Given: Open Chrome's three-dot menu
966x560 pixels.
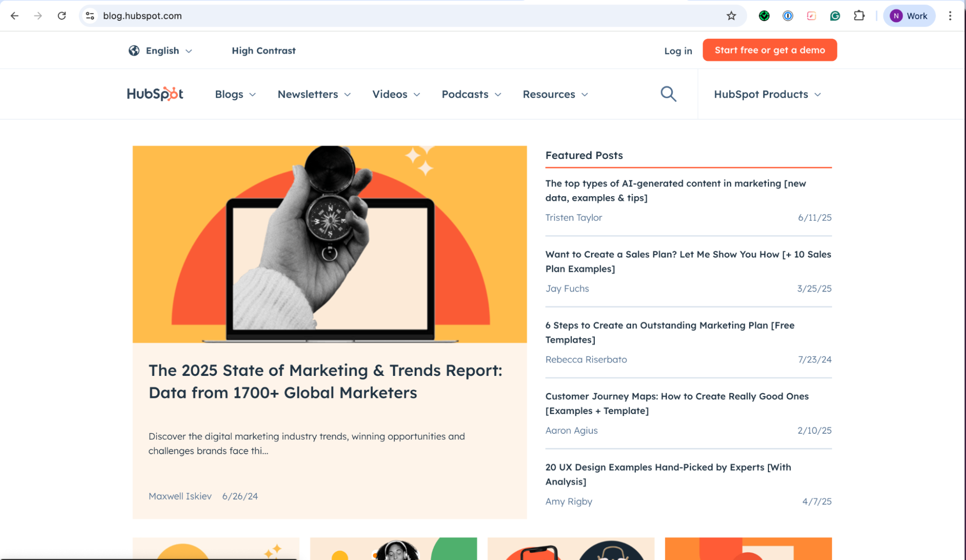Looking at the screenshot, I should 950,16.
